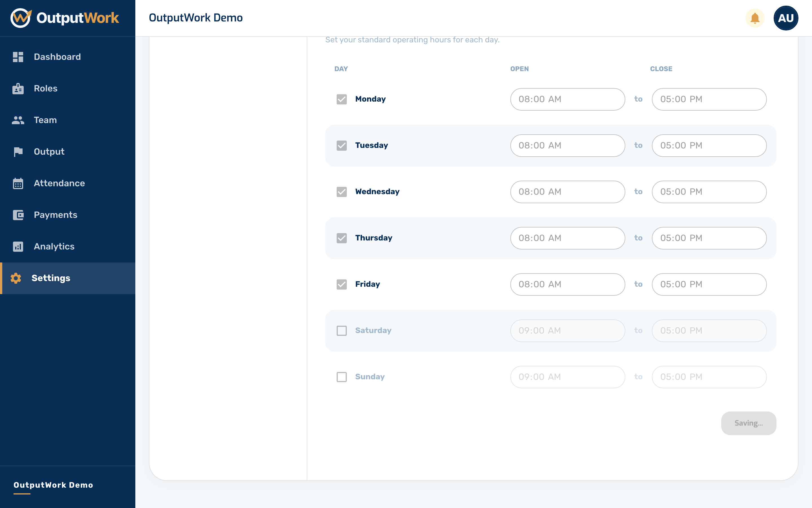The width and height of the screenshot is (812, 508).
Task: Uncheck the Thursday checkbox
Action: click(x=342, y=238)
